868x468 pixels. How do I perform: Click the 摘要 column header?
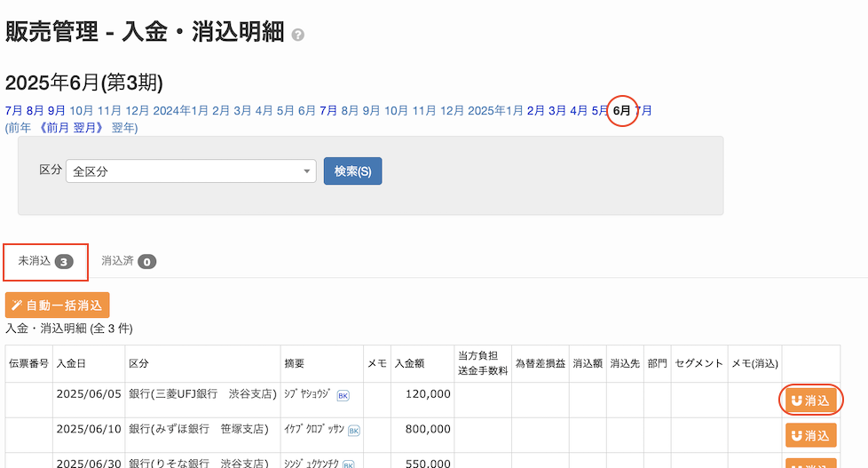pyautogui.click(x=321, y=364)
